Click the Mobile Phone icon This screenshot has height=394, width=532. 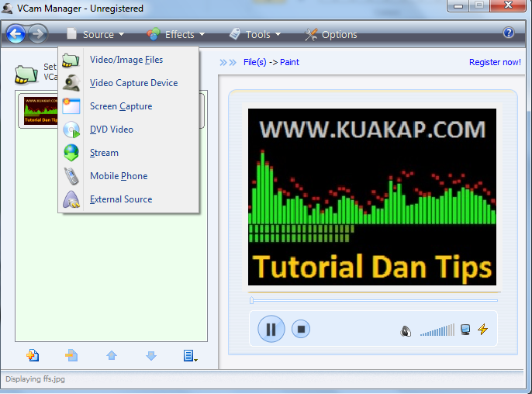pos(71,176)
